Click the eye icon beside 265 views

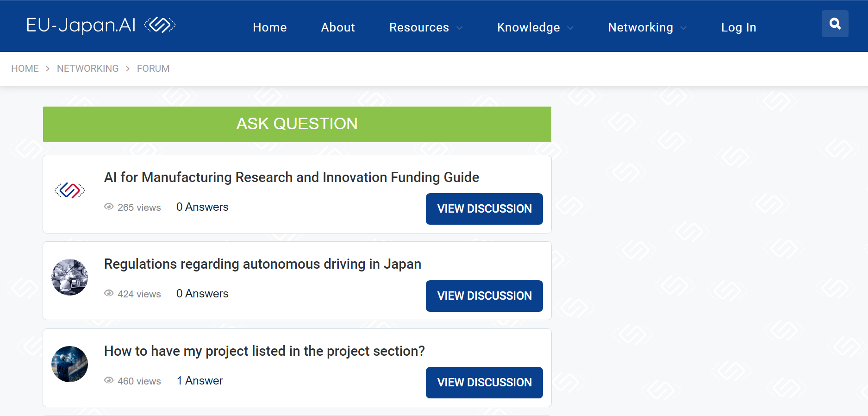(x=109, y=207)
